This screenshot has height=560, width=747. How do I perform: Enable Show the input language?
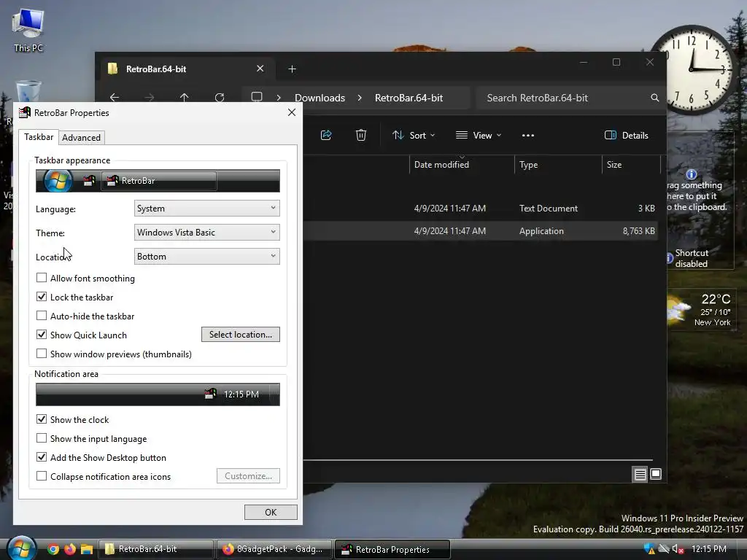42,438
